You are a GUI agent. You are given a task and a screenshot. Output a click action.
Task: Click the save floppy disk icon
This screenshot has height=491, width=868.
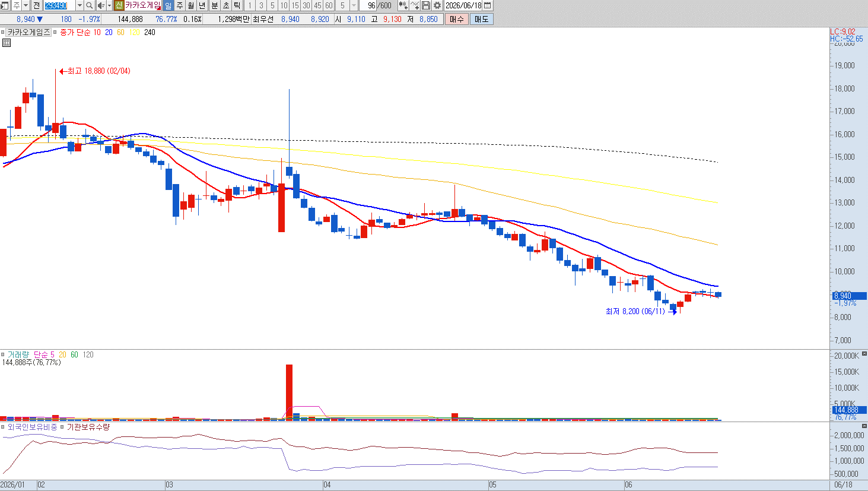426,5
